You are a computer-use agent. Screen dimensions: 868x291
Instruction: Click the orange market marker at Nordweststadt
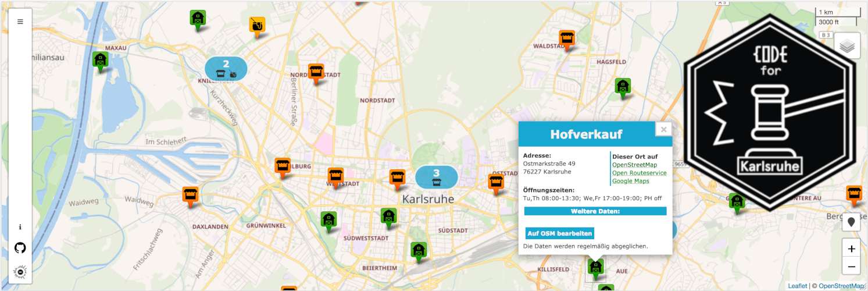pos(316,74)
